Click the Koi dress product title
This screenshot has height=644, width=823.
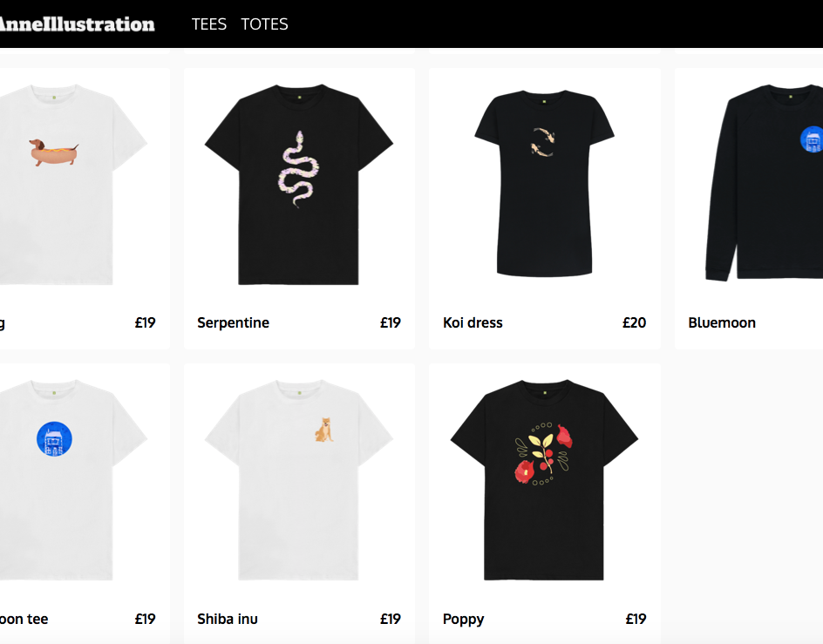click(x=473, y=322)
